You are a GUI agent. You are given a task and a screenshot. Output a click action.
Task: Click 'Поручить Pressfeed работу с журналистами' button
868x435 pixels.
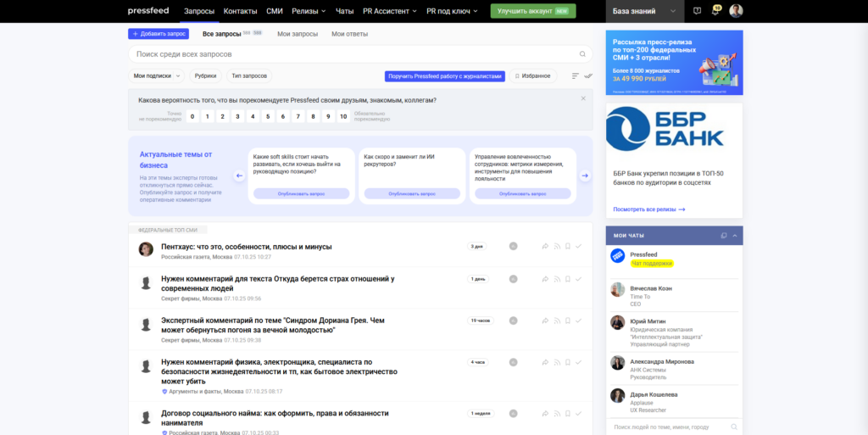[x=445, y=75]
